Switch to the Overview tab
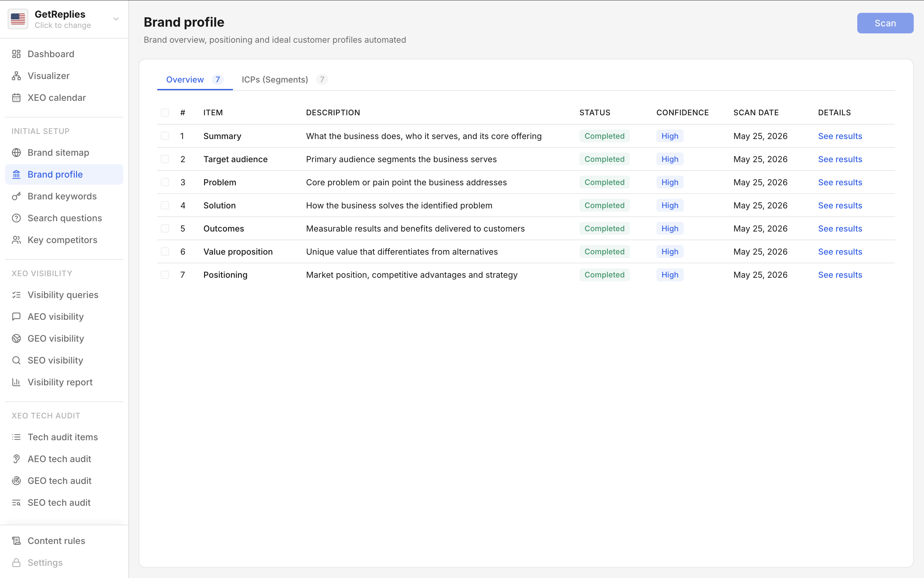Image resolution: width=924 pixels, height=578 pixels. coord(195,80)
